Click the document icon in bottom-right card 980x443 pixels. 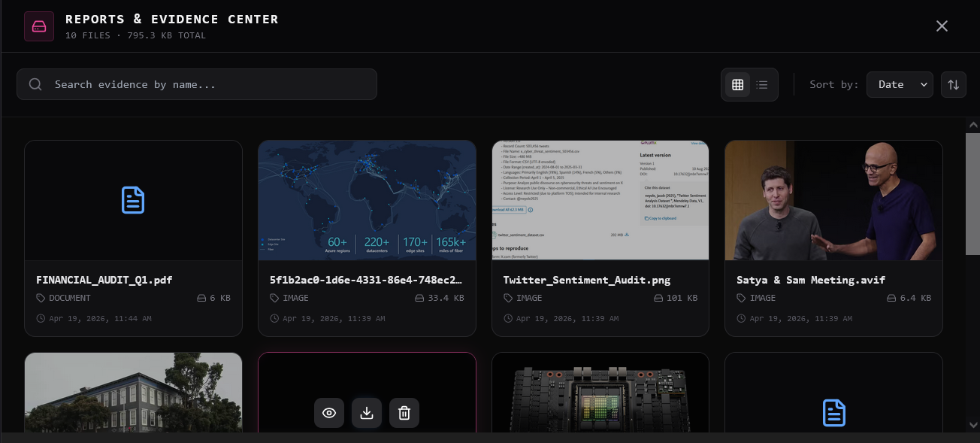click(834, 413)
